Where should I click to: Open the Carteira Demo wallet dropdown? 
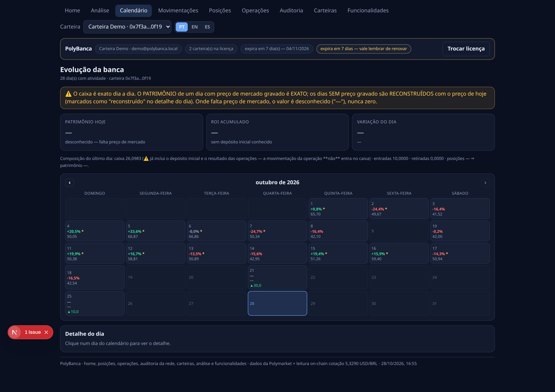[x=127, y=27]
